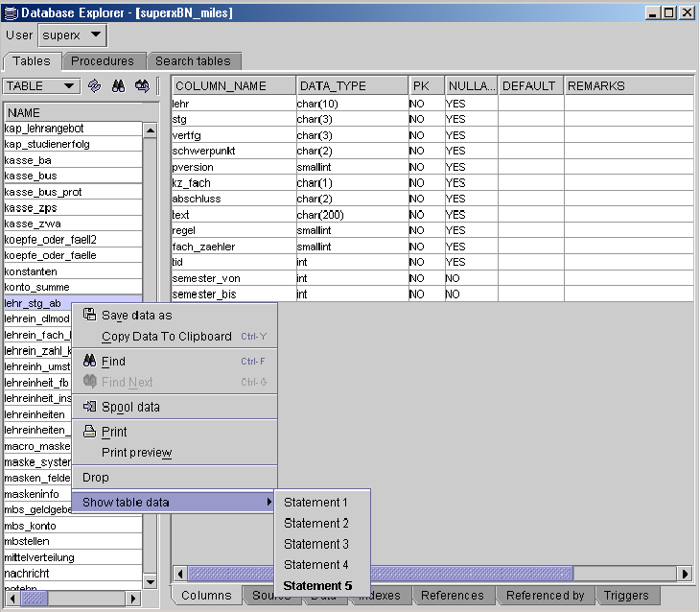Screen dimensions: 700x612
Task: Click columns grid scroll right arrow
Action: pyautogui.click(x=685, y=573)
